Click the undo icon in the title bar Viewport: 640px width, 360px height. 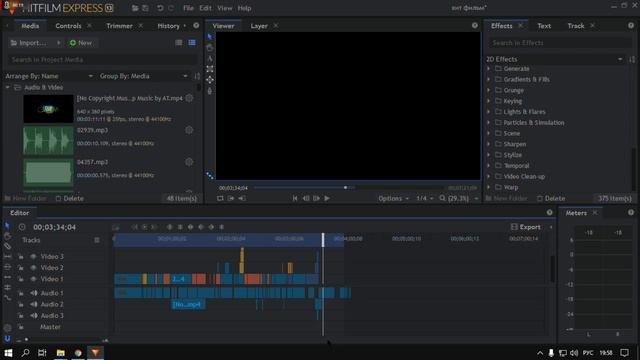click(160, 8)
